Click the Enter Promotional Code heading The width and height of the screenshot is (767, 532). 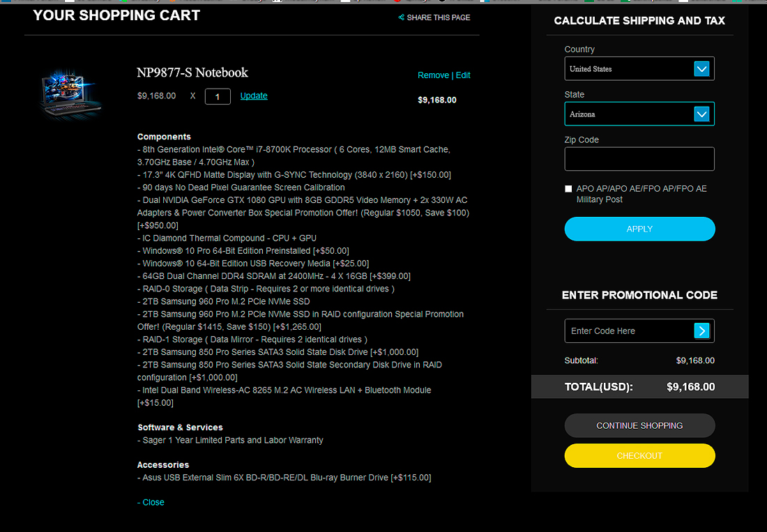click(639, 296)
